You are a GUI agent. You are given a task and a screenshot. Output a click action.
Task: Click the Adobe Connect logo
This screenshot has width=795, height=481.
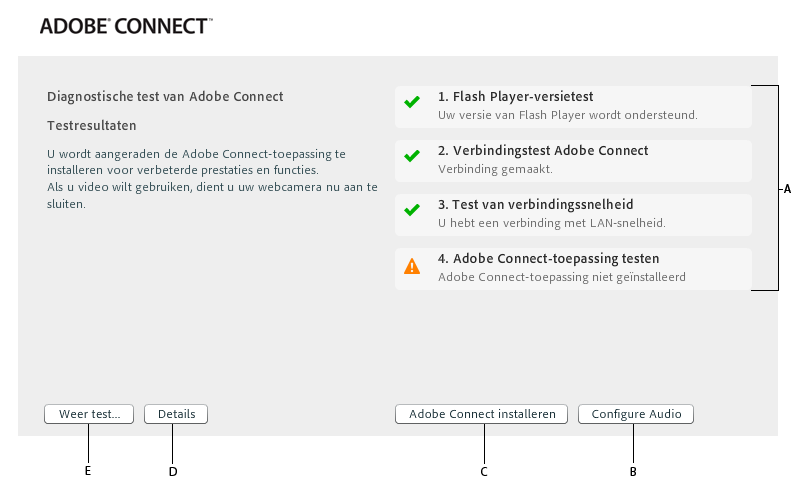126,27
